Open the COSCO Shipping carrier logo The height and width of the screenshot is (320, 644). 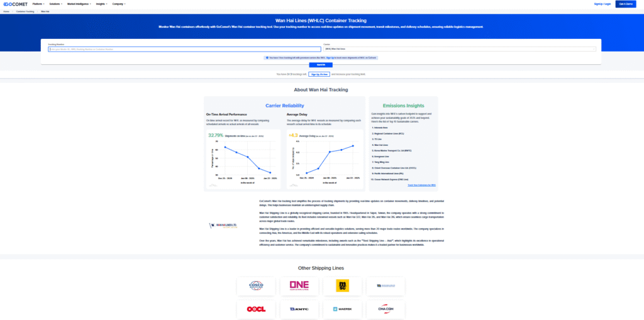point(256,285)
